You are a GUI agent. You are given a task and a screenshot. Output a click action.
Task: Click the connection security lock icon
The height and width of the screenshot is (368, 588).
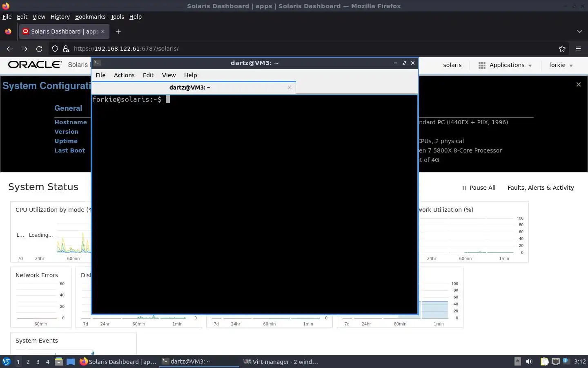coord(66,49)
